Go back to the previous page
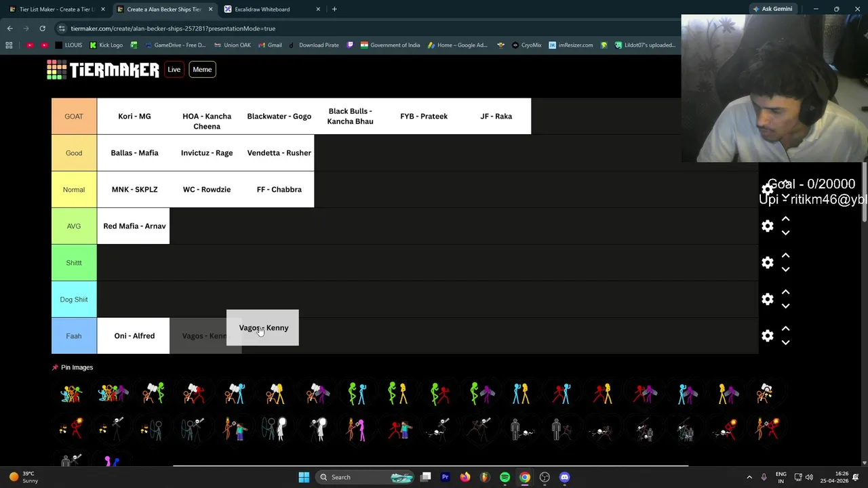868x488 pixels. (9, 28)
